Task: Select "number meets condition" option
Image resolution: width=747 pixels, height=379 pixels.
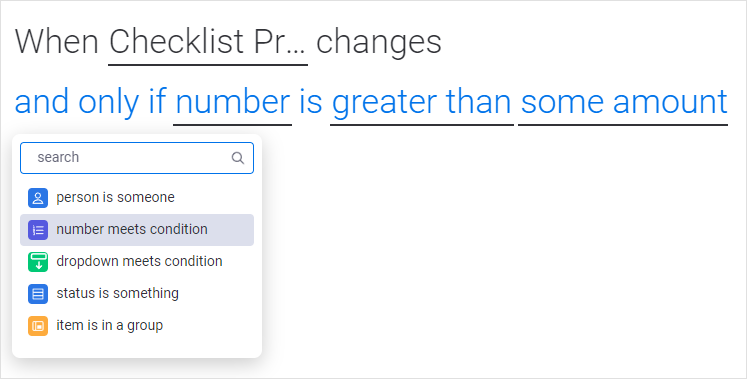Action: 137,230
